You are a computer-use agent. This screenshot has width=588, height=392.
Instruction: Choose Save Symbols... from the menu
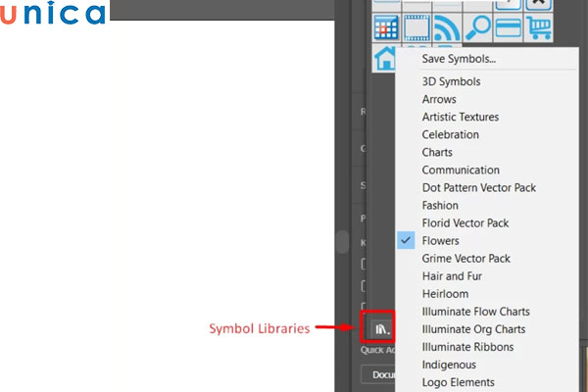(459, 59)
